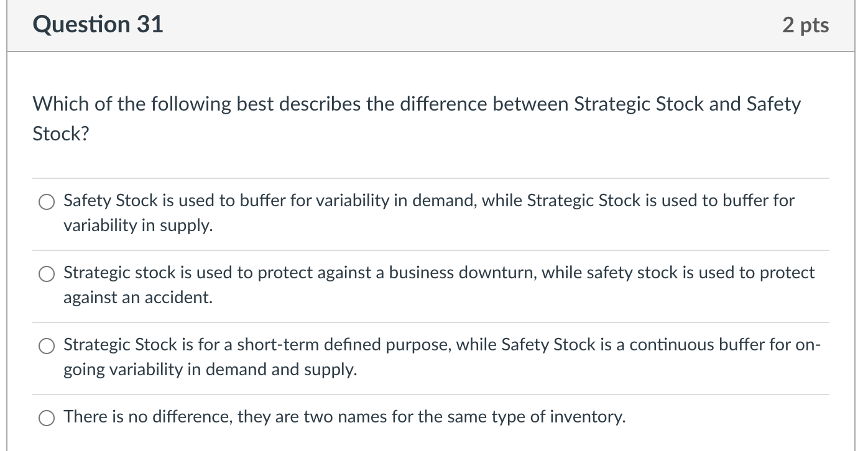Click 'Strategic Stock and Safety' in the question prompt

pyautogui.click(x=687, y=104)
